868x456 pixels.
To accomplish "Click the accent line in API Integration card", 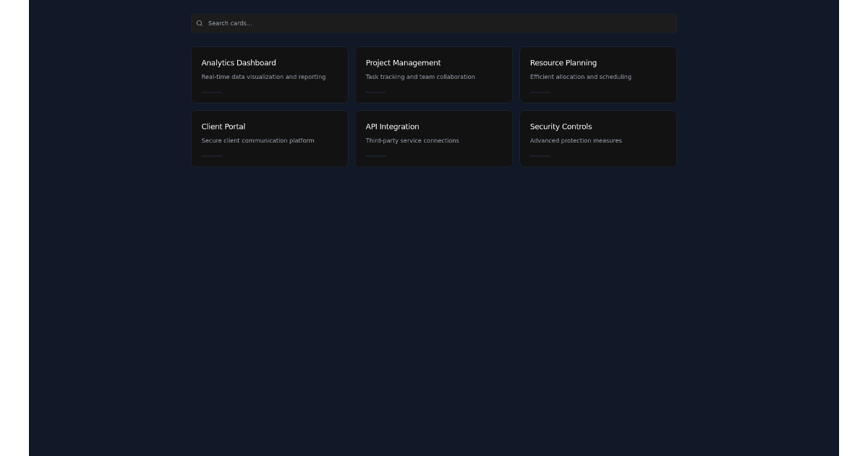I will click(x=375, y=156).
